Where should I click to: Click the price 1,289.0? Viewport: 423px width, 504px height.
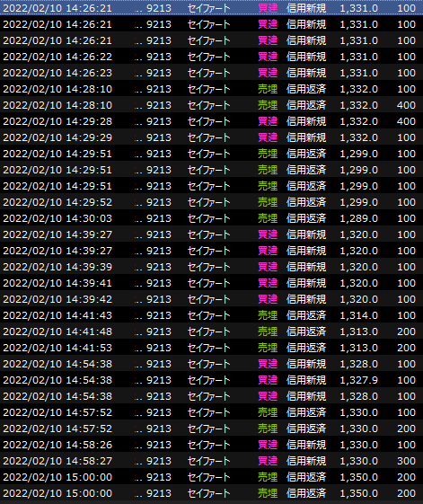[358, 218]
